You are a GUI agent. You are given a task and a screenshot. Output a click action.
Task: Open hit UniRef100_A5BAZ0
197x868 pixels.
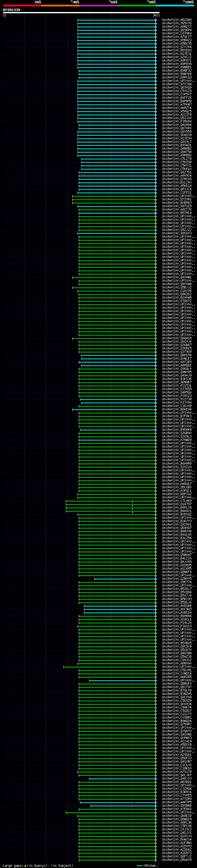tap(177, 40)
